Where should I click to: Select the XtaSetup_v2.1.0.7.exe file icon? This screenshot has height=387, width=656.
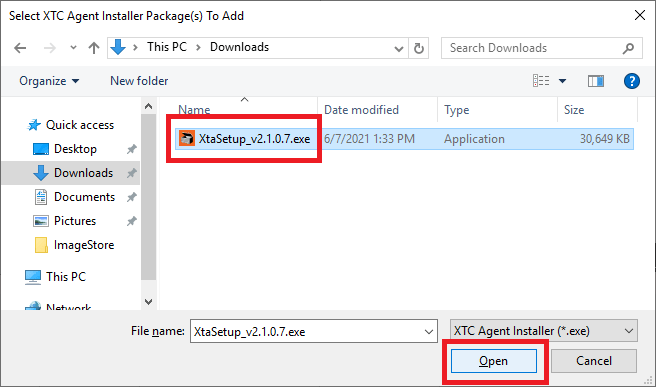[187, 138]
